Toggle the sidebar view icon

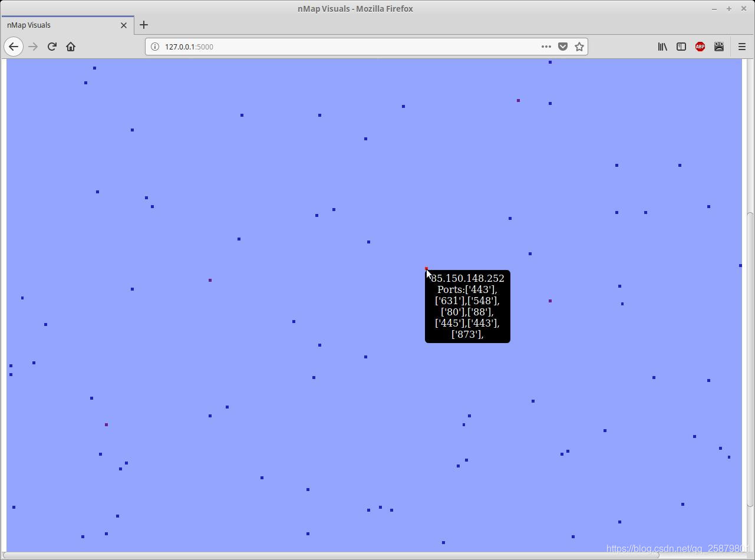coord(681,47)
